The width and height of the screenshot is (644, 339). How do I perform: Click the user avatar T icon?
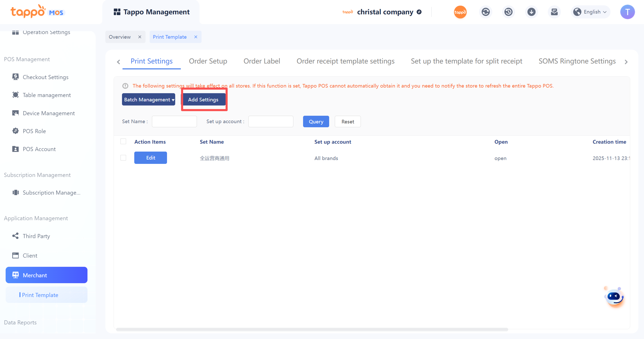coord(627,12)
